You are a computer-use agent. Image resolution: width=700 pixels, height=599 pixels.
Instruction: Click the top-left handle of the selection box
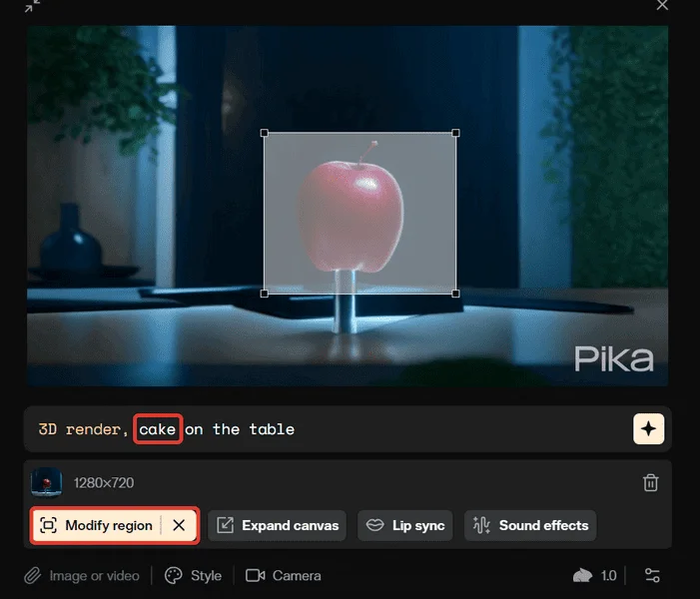point(265,133)
